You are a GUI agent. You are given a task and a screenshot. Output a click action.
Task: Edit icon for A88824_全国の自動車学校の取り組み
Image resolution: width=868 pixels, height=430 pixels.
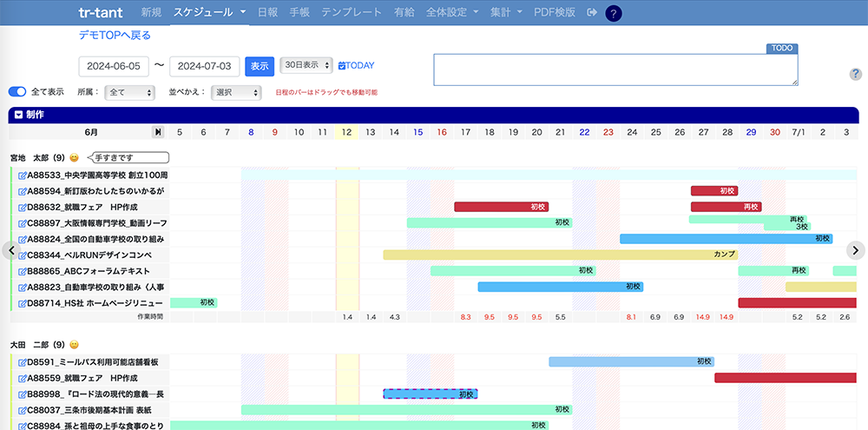coord(23,240)
